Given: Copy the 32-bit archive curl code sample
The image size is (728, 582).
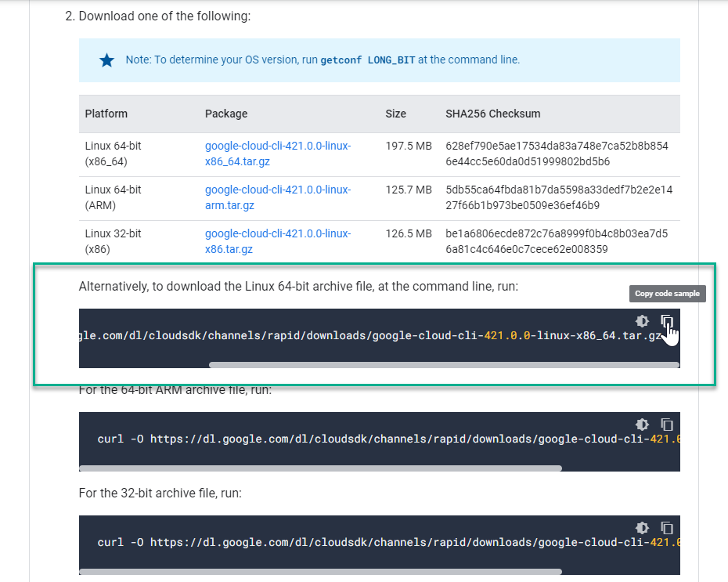Looking at the screenshot, I should 667,528.
